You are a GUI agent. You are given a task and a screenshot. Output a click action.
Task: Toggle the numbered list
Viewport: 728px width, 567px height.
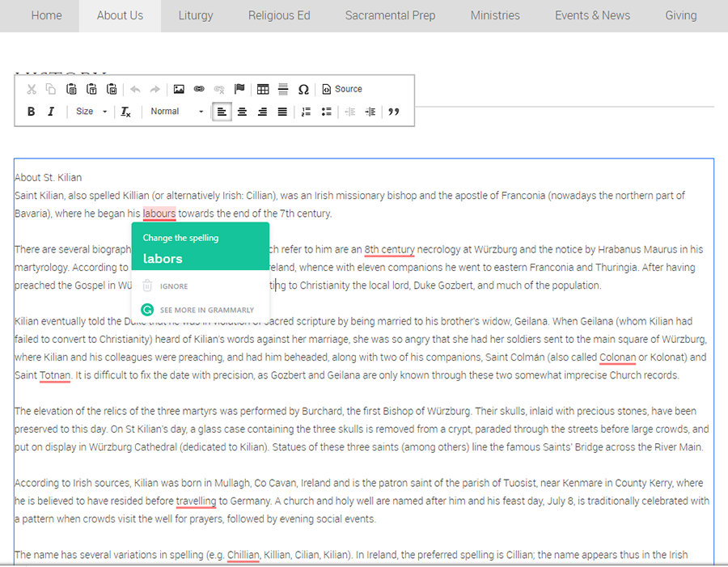(x=306, y=111)
